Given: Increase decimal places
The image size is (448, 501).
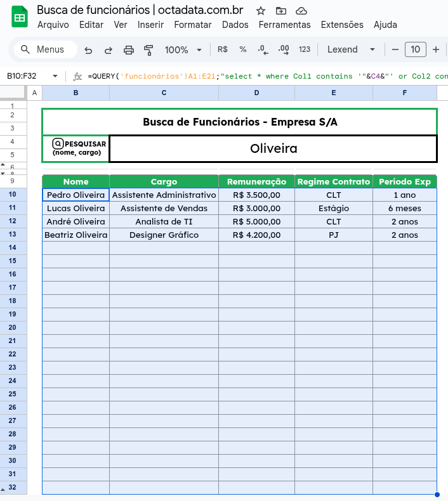Looking at the screenshot, I should tap(284, 49).
